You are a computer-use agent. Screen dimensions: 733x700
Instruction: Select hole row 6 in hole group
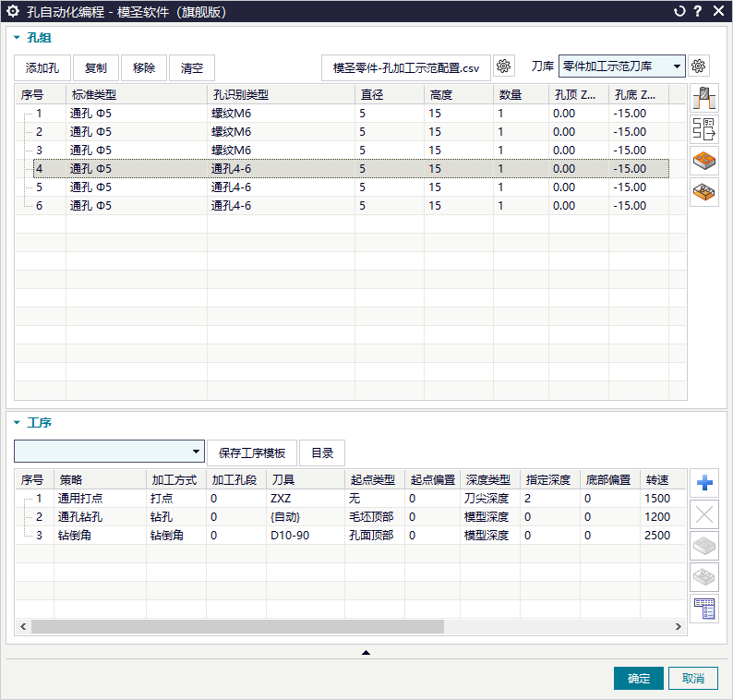(351, 206)
